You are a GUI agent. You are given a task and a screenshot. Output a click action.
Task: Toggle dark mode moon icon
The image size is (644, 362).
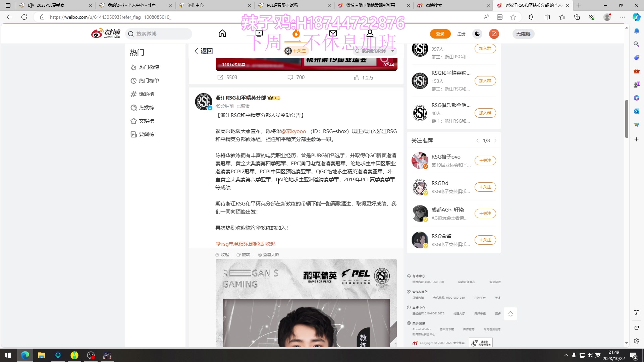point(477,34)
